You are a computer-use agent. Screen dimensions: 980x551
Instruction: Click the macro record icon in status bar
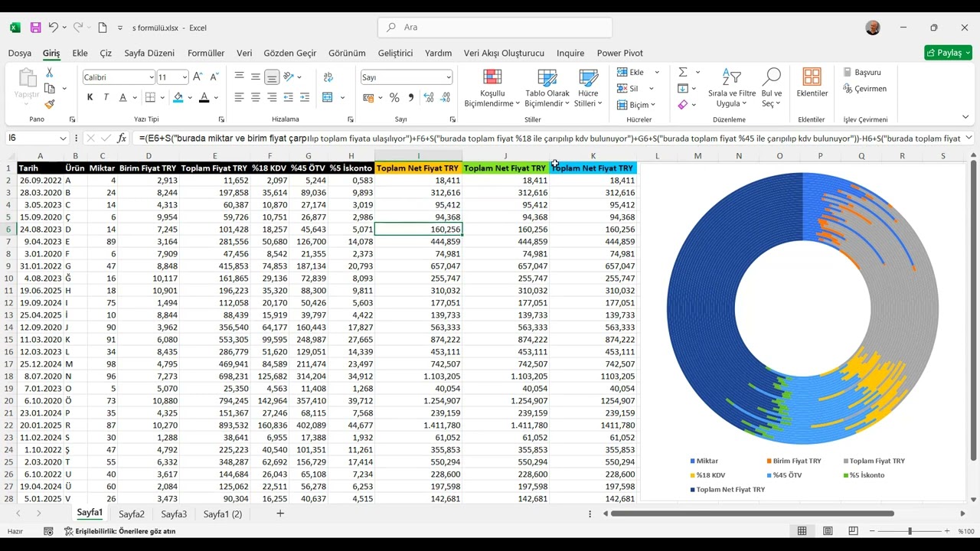point(48,531)
